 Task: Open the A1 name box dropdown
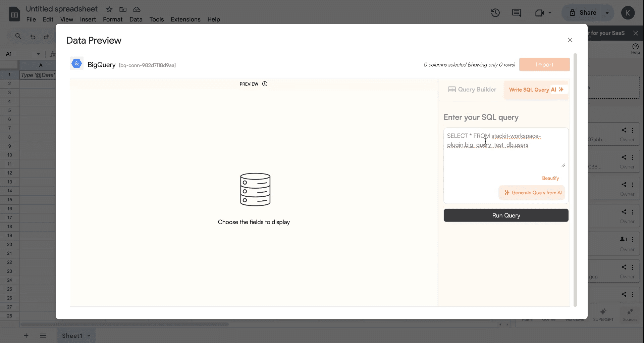(38, 54)
